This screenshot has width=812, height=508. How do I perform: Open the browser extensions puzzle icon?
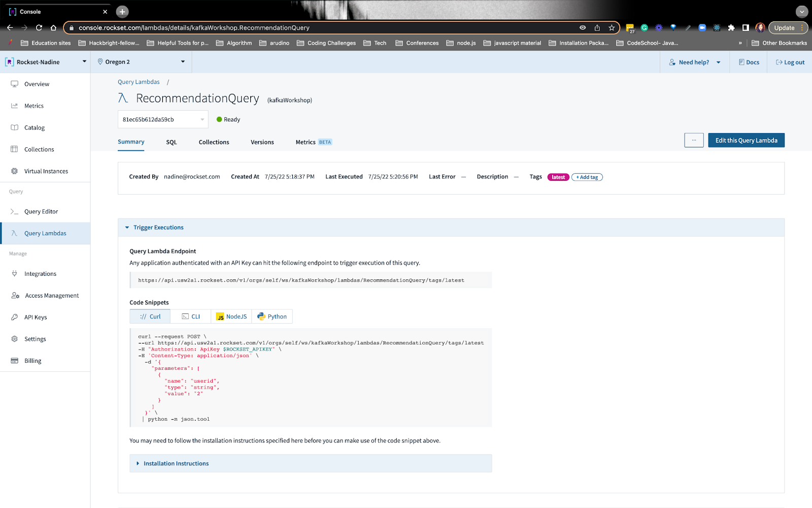point(731,28)
